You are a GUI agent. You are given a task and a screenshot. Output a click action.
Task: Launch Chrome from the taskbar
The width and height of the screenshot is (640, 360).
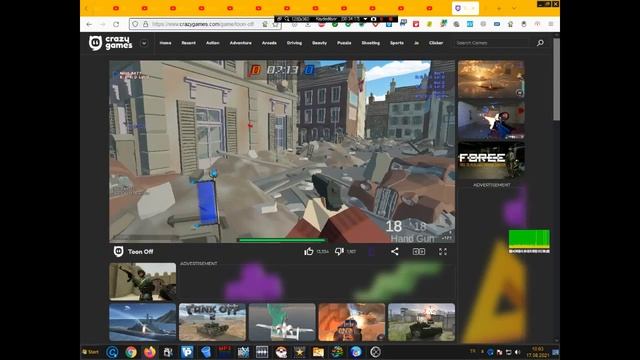131,352
